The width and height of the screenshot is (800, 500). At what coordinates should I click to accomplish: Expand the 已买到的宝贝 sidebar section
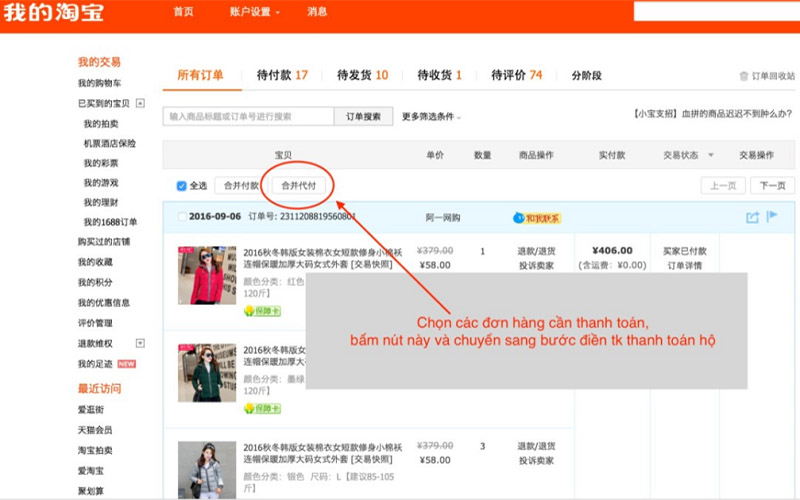(x=140, y=103)
